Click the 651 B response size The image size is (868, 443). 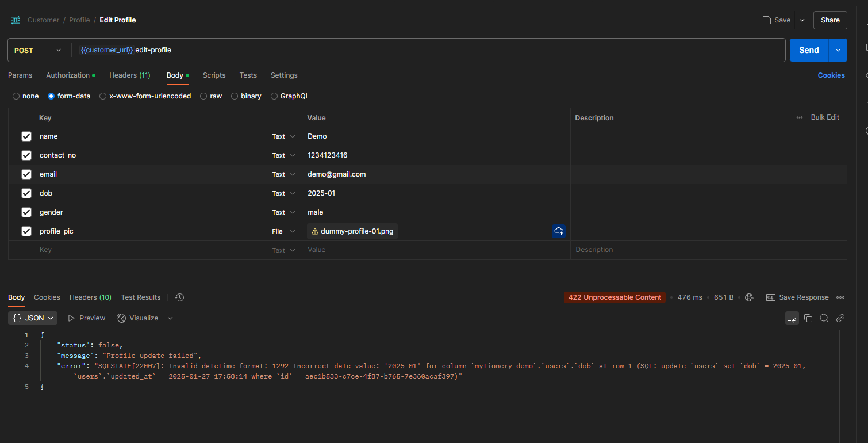(724, 297)
